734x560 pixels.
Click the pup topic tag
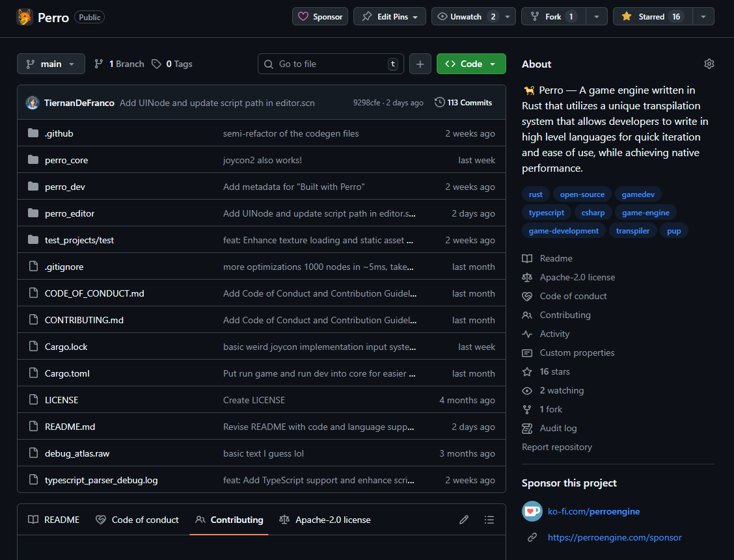click(x=673, y=231)
